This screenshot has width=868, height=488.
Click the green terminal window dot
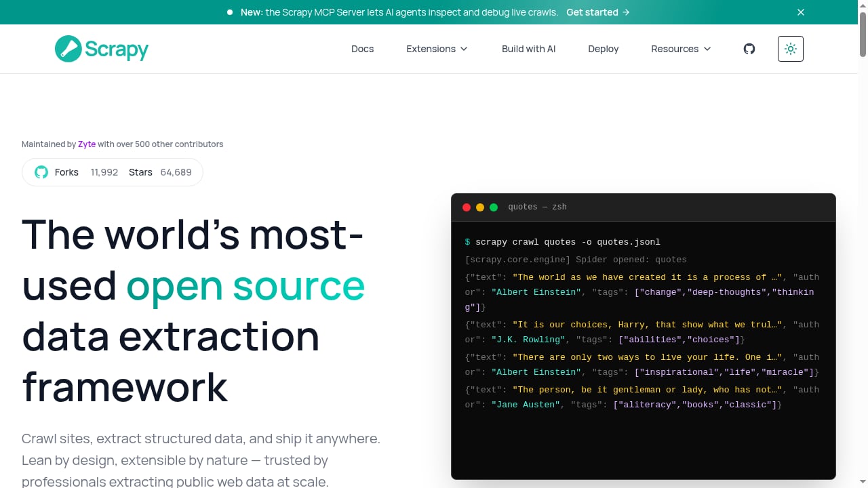click(494, 207)
